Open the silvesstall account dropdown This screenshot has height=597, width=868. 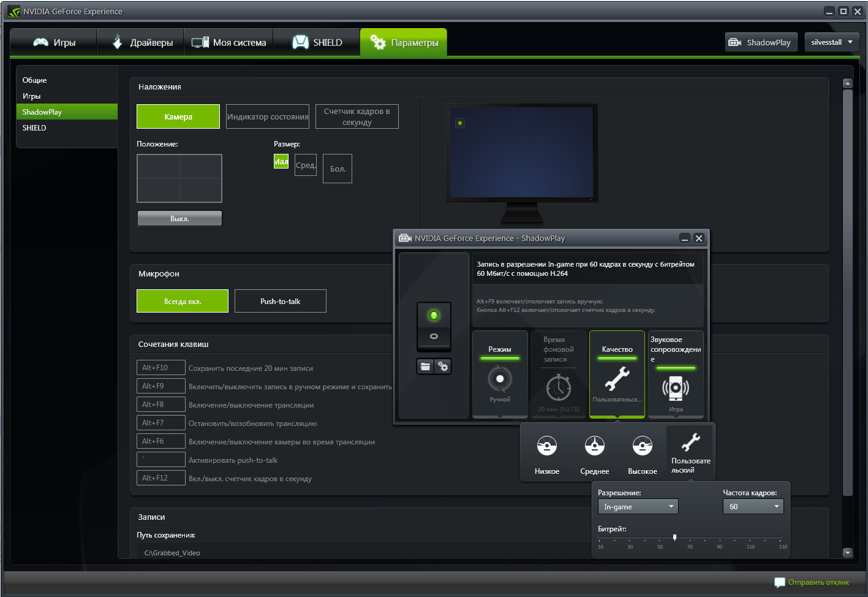[x=832, y=42]
